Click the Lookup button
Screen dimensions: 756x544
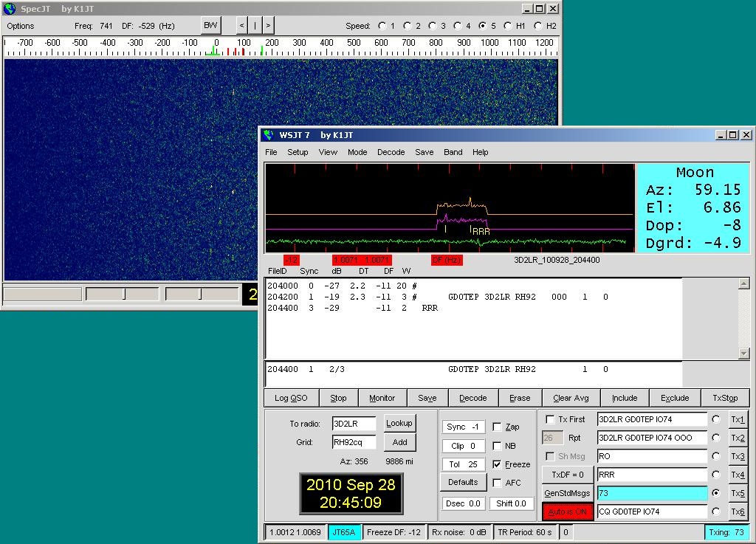pyautogui.click(x=399, y=423)
